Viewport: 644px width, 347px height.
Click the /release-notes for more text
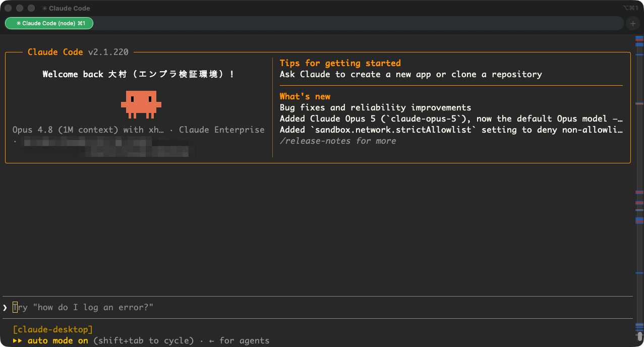(338, 141)
